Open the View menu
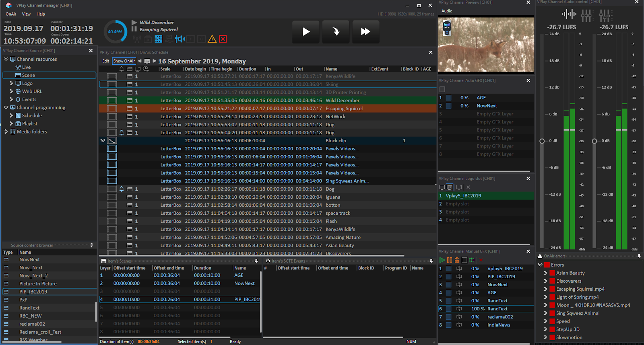 click(26, 14)
